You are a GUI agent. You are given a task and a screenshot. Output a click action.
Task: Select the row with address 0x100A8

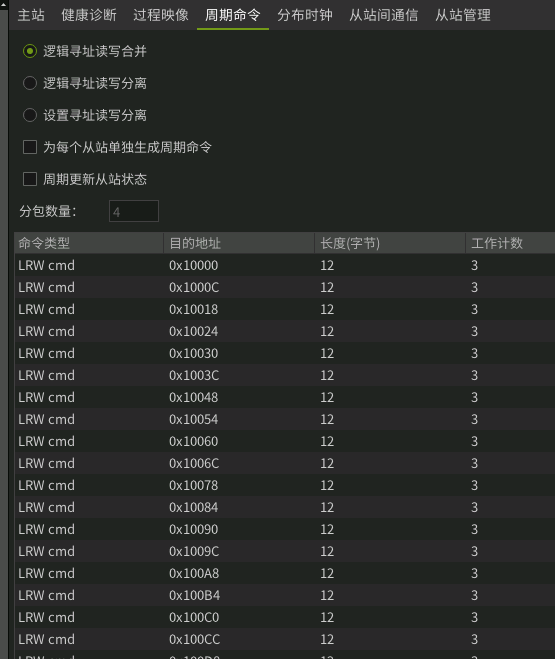pos(284,573)
